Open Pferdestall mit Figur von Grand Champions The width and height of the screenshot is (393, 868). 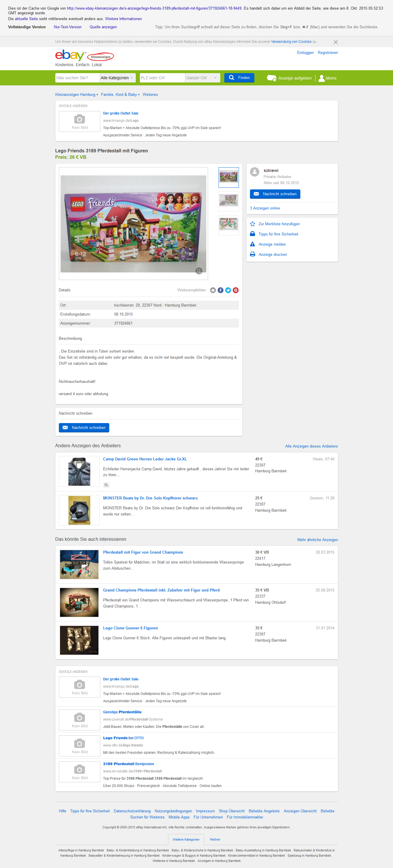[x=143, y=552]
